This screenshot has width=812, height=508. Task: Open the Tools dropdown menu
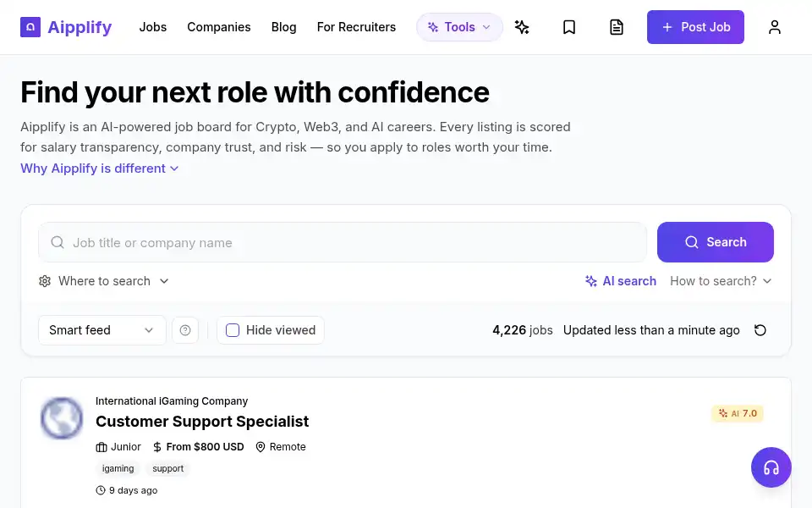459,27
